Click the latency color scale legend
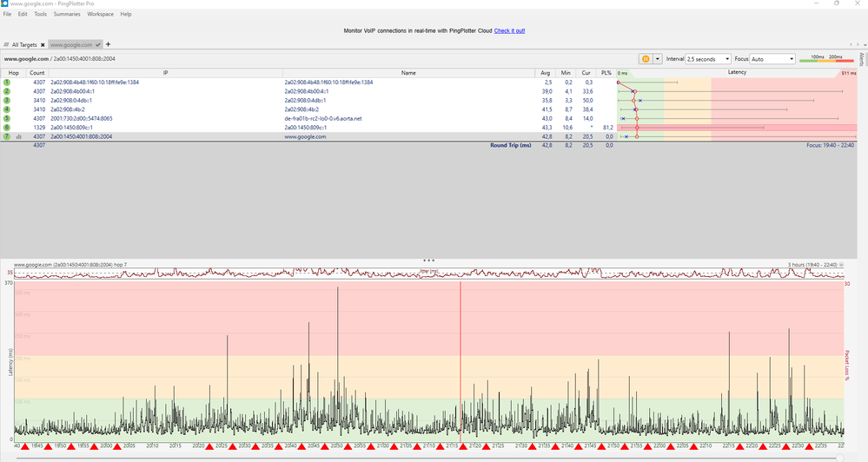868x462 pixels. point(826,58)
